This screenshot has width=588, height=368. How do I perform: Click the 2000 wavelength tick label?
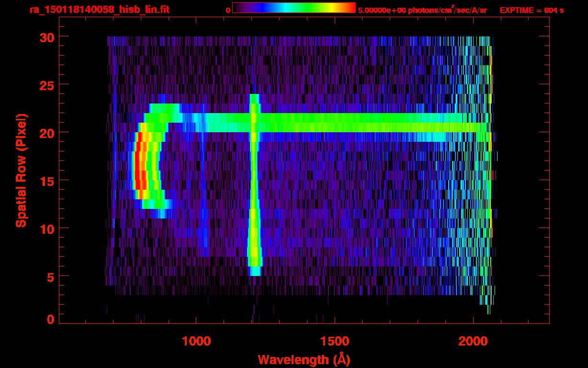tap(473, 341)
